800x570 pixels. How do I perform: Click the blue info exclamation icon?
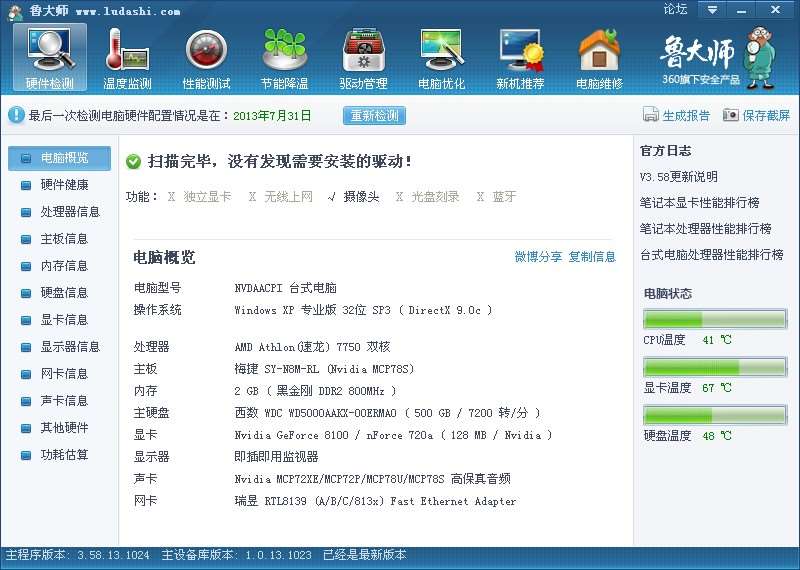point(16,115)
